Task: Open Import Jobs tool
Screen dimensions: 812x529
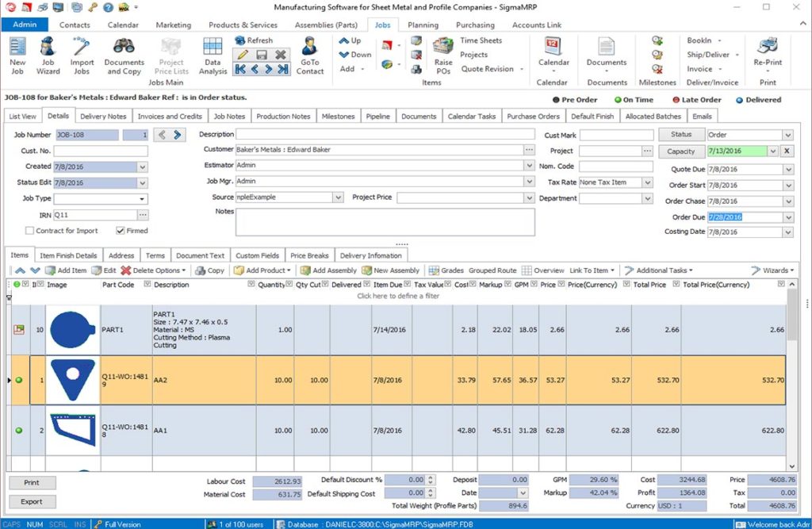Action: (82, 56)
